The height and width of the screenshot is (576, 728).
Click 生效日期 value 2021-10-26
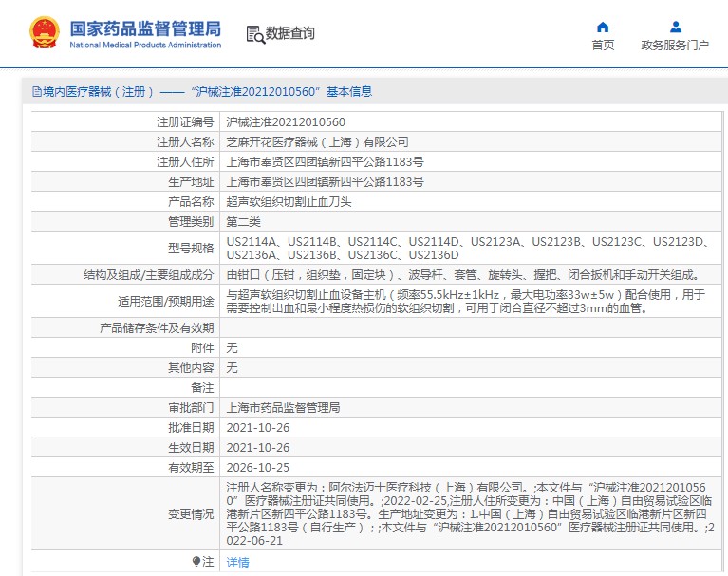tap(257, 448)
